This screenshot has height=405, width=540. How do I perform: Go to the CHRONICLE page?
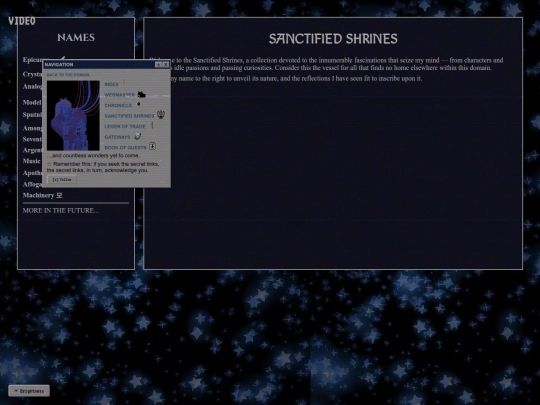[118, 105]
